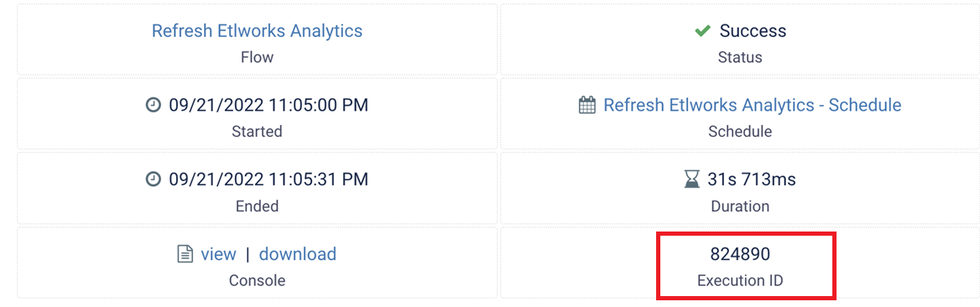This screenshot has height=307, width=980.
Task: Click the Execution ID label
Action: pos(740,280)
